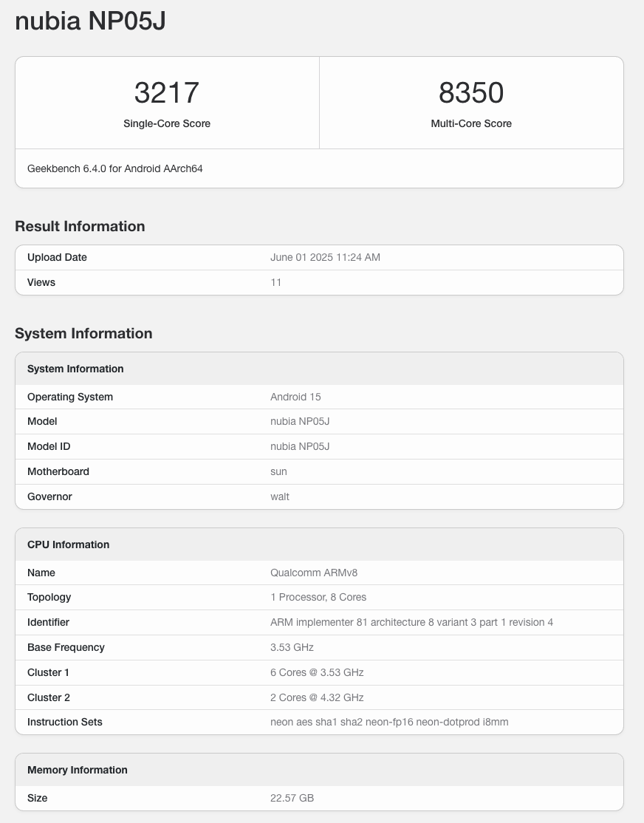Screen dimensions: 644x823
Task: Click the System Information table header
Action: pyautogui.click(x=75, y=369)
